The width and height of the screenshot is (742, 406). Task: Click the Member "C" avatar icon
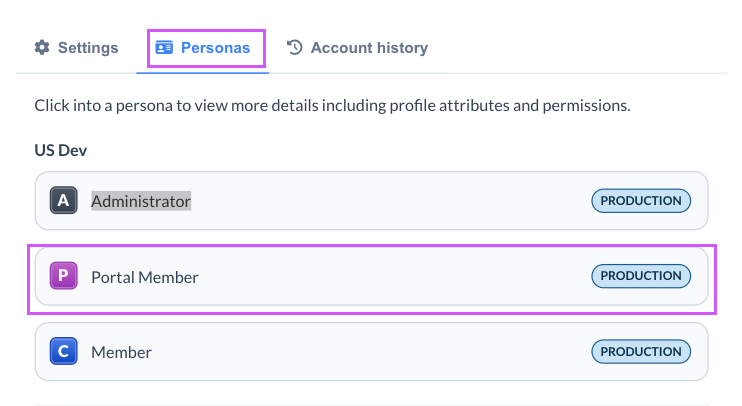pos(64,352)
